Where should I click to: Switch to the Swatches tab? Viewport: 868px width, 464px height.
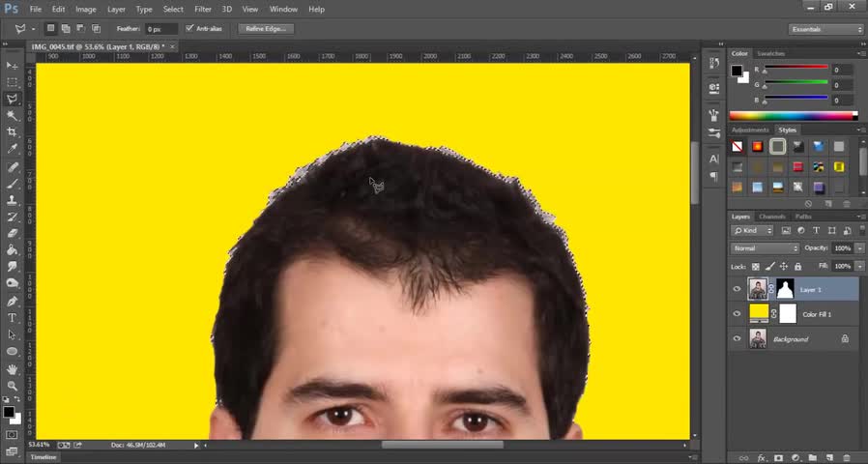click(770, 54)
